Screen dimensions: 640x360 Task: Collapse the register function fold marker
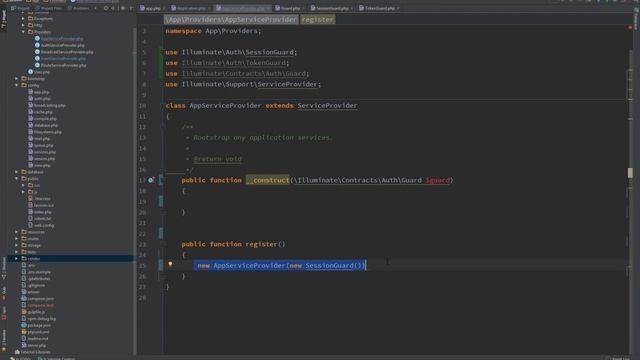[163, 244]
